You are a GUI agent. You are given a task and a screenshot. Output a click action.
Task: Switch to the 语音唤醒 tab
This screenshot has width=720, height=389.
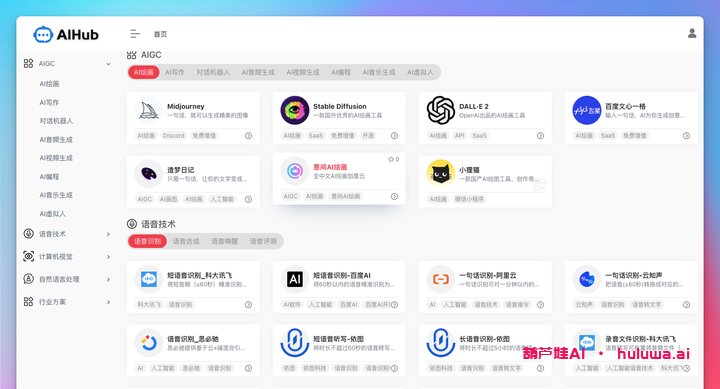pos(225,241)
